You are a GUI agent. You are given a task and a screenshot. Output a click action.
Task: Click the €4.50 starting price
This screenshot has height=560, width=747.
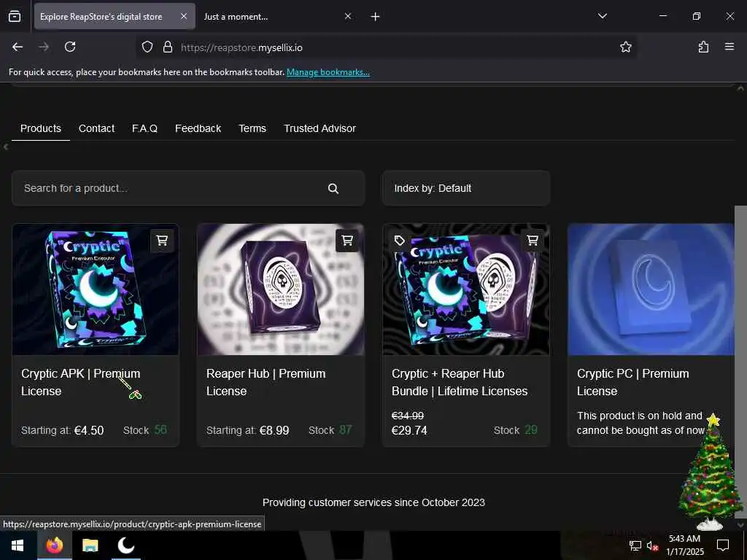click(x=89, y=430)
